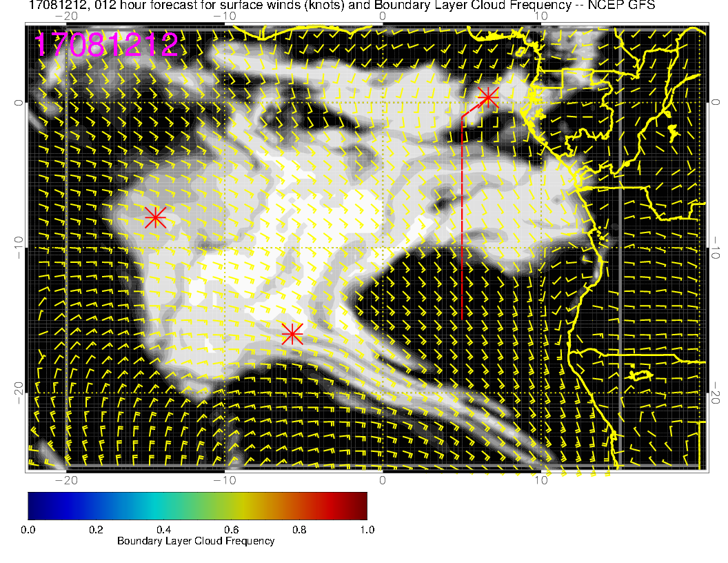Viewport: 728px width, 563px height.
Task: Click the 0.2 colorbar tick label
Action: [96, 530]
